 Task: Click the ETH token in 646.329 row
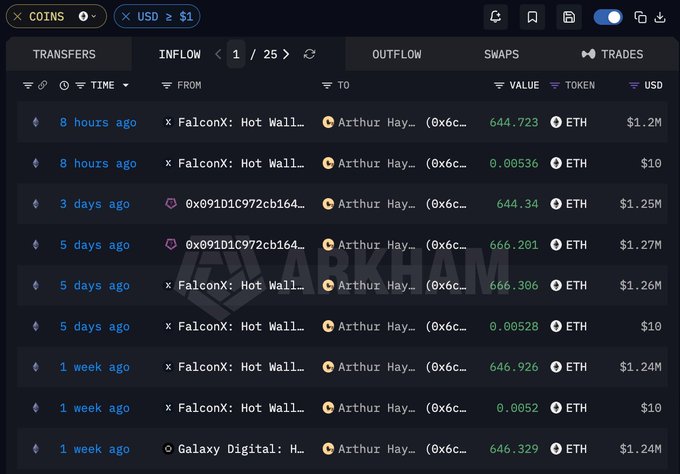[x=569, y=449]
